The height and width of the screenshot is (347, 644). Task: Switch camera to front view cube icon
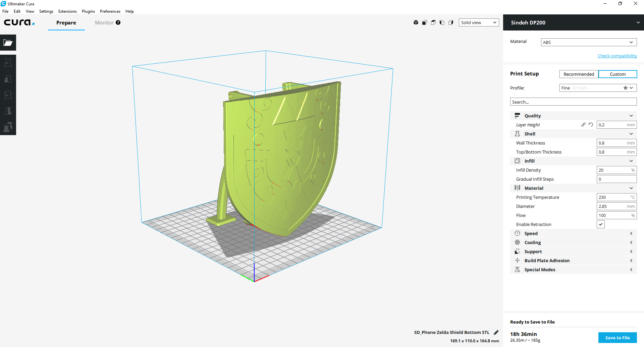click(x=425, y=22)
